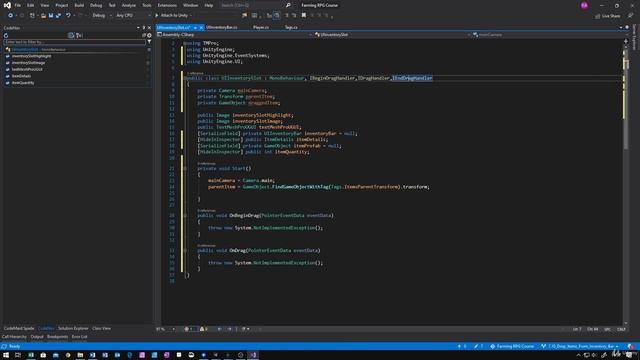Screen dimensions: 640x360
Task: Click the search magnifier icon in title bar
Action: click(288, 5)
